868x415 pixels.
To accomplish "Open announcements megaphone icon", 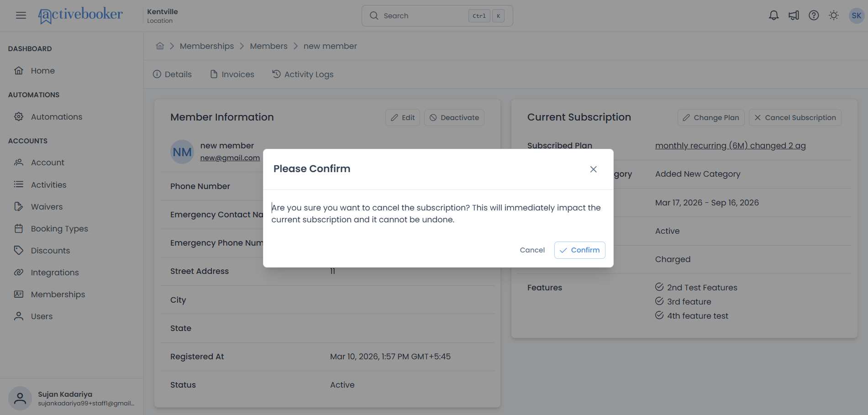I will click(x=794, y=16).
